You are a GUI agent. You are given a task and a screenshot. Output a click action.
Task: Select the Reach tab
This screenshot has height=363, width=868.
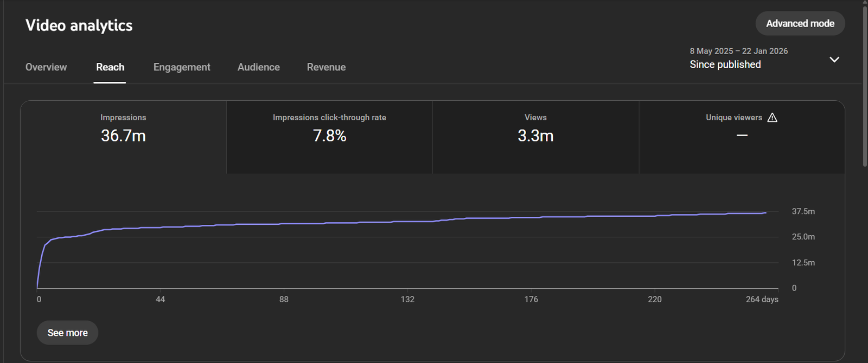[x=110, y=67]
